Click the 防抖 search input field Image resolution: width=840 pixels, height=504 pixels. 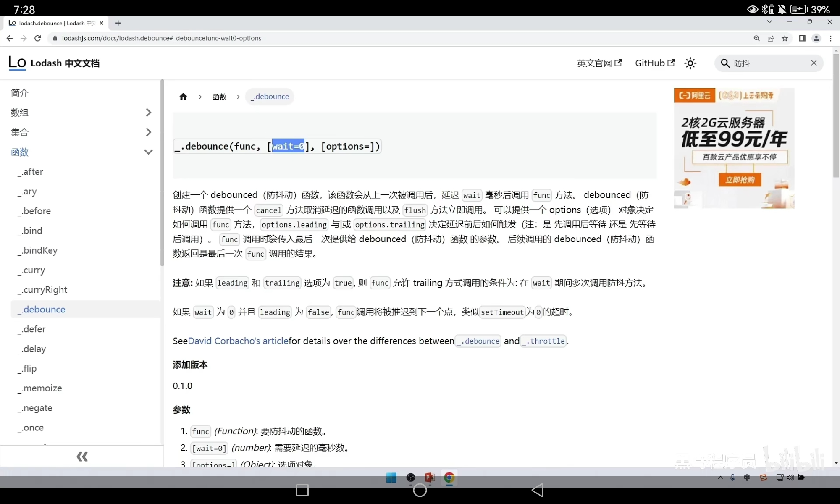click(x=769, y=63)
